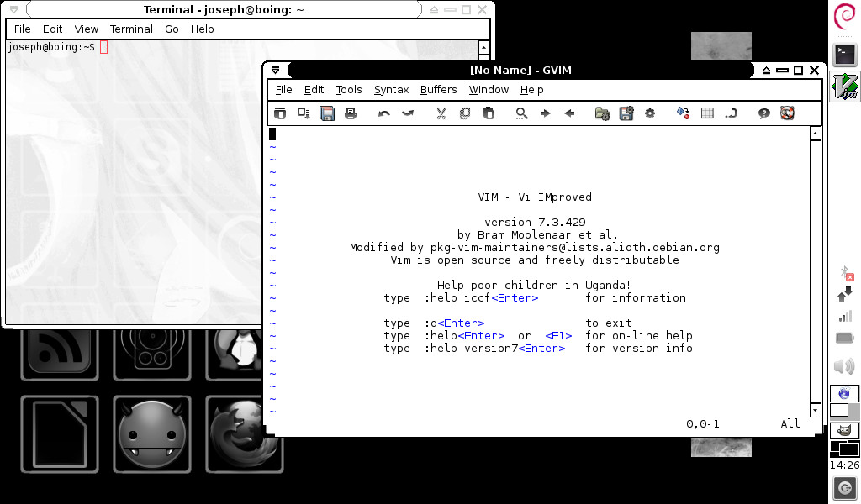Open Tools menu in GVIM
This screenshot has width=861, height=504.
(x=349, y=89)
